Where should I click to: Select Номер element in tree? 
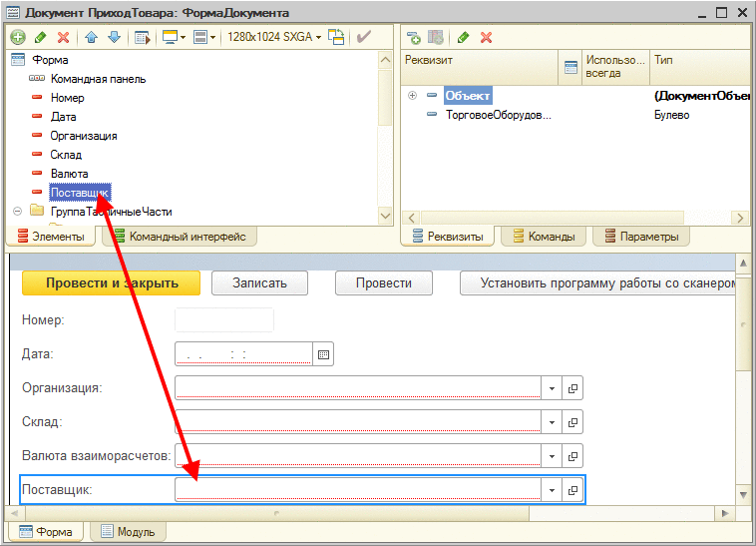(x=68, y=98)
